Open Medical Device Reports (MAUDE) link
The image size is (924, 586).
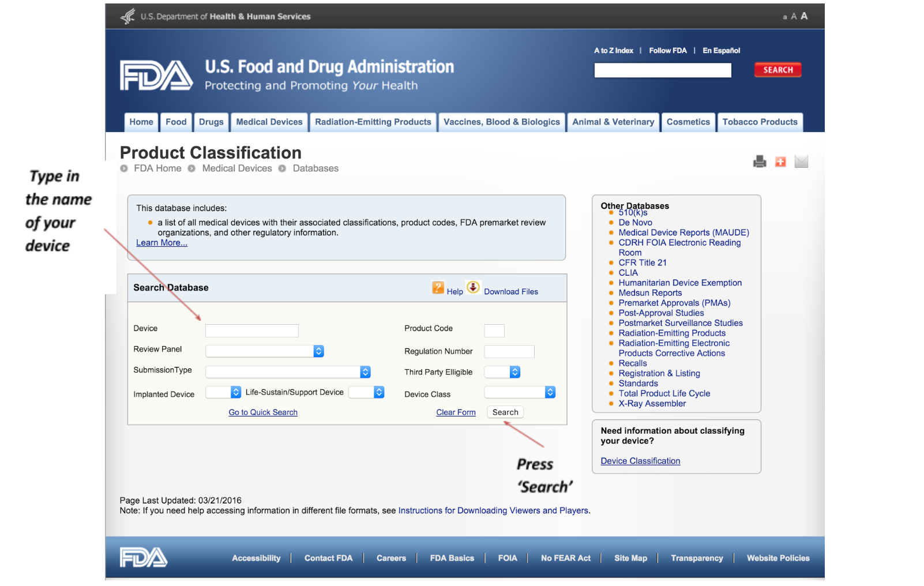tap(683, 232)
